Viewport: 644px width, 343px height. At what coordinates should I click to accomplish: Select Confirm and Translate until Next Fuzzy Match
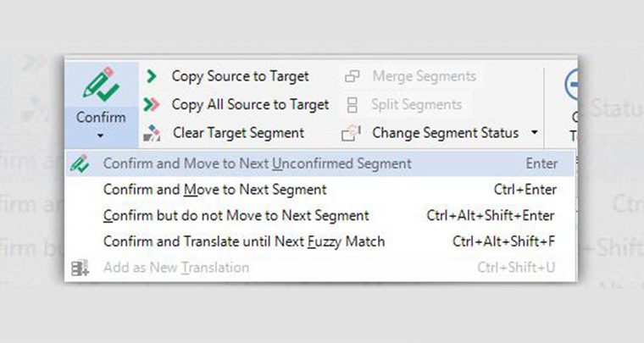point(319,241)
